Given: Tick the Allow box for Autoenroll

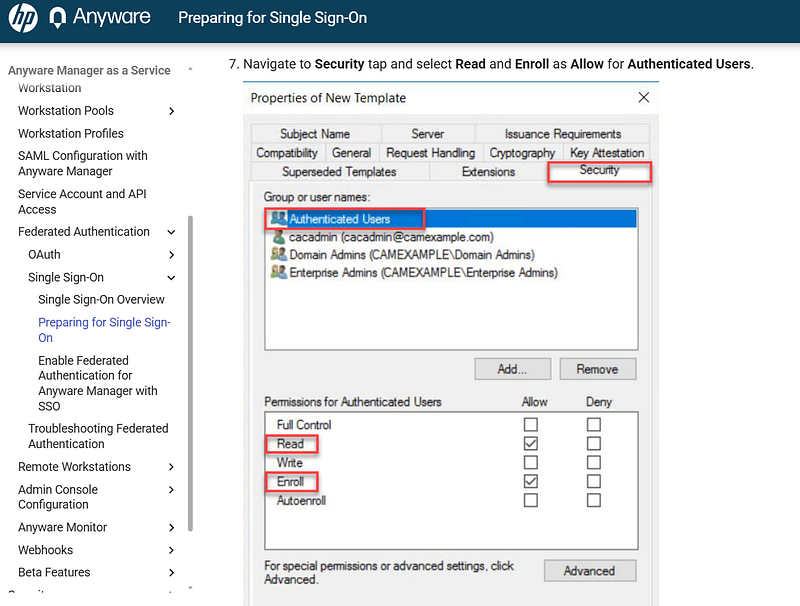Looking at the screenshot, I should click(531, 500).
